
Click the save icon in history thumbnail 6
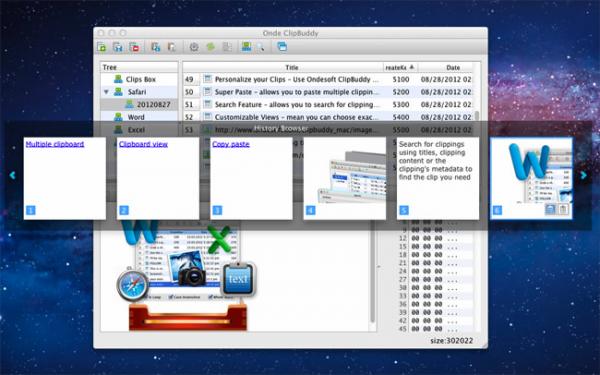point(550,209)
